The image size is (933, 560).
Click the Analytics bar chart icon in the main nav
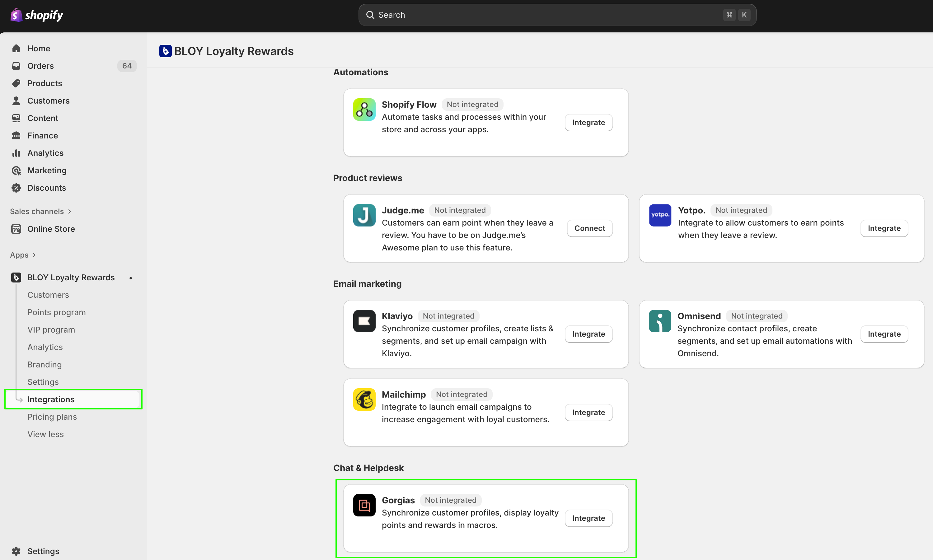[x=16, y=153]
